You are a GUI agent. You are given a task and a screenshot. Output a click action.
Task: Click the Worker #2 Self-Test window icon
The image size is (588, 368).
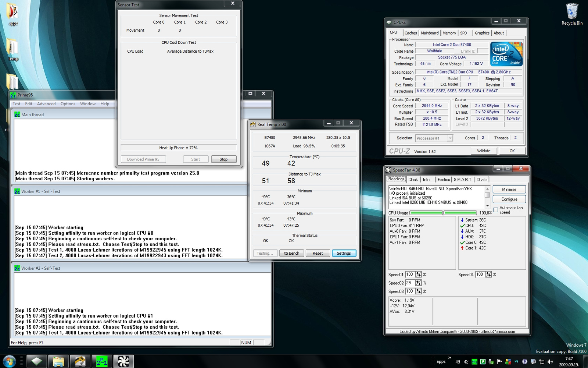click(x=17, y=268)
